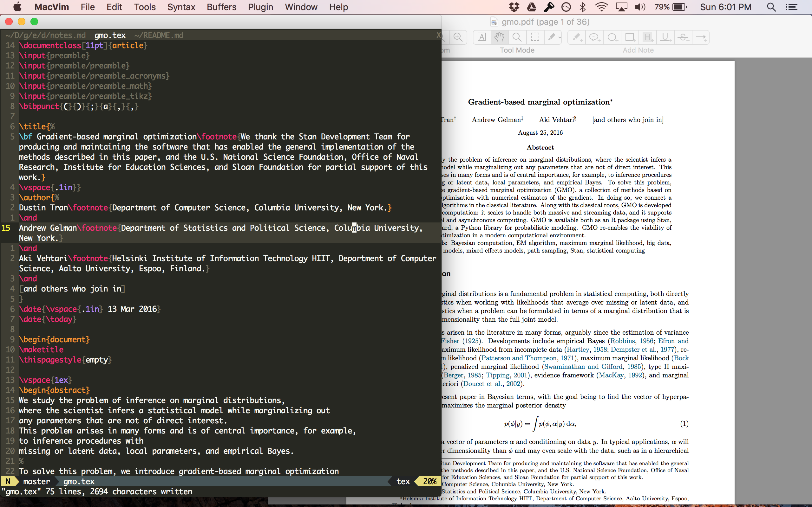Select the magnify tool mode
812x507 pixels.
[517, 37]
